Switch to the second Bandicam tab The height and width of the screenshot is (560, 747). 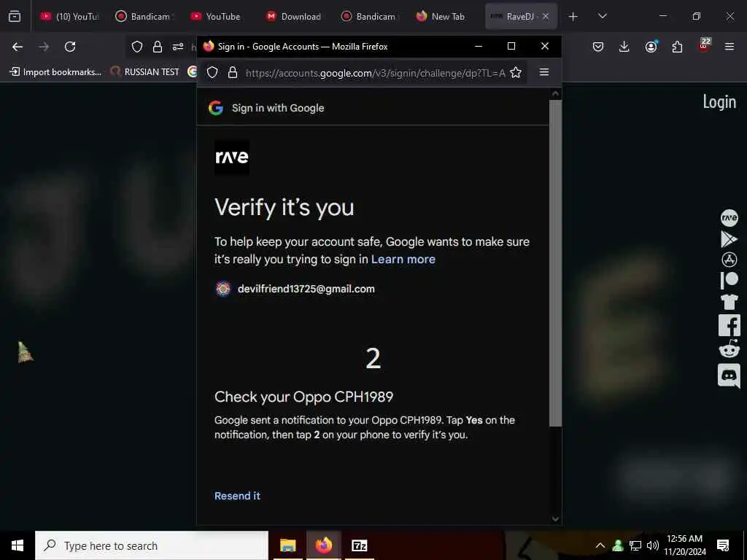click(368, 16)
